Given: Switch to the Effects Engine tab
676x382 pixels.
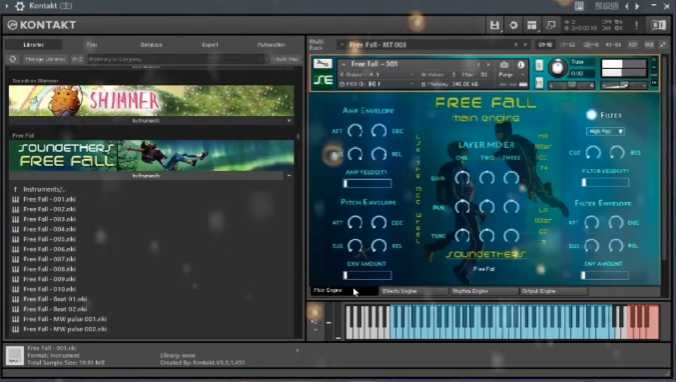Looking at the screenshot, I should click(x=413, y=291).
